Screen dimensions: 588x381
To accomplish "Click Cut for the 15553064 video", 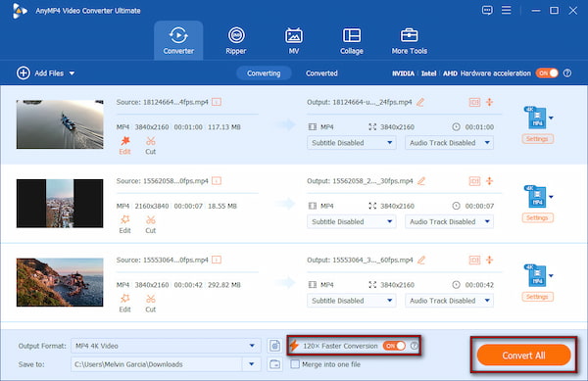I will (x=150, y=304).
